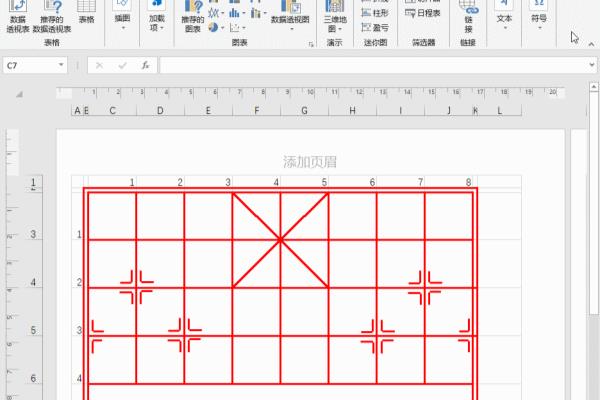The height and width of the screenshot is (400, 600).
Task: Open the Illustrations (插图) dropdown
Action: (x=122, y=20)
